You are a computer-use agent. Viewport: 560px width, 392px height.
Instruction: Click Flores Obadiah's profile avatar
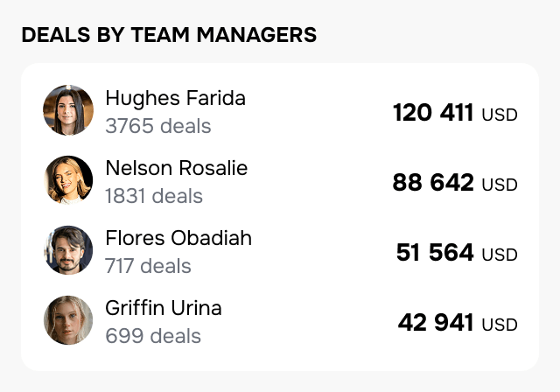[68, 250]
